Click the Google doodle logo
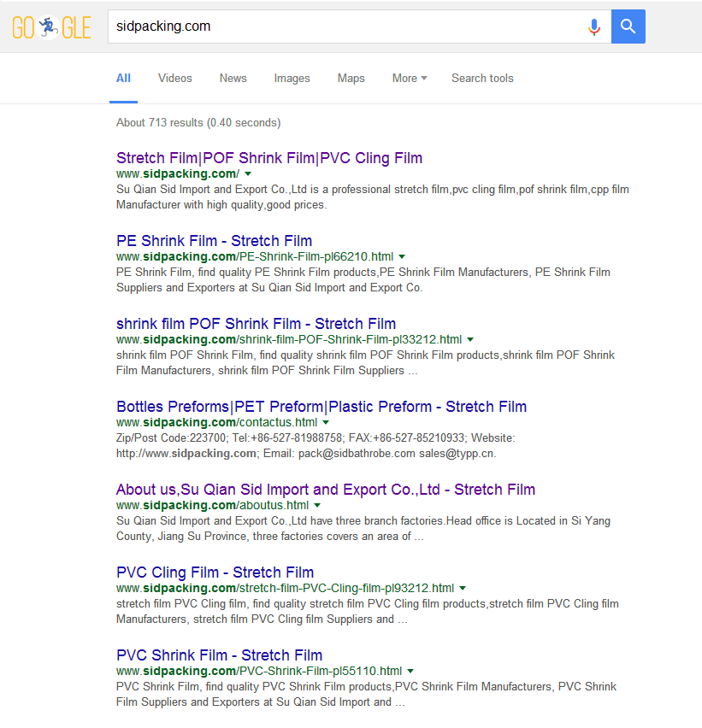This screenshot has height=728, width=702. [x=51, y=27]
